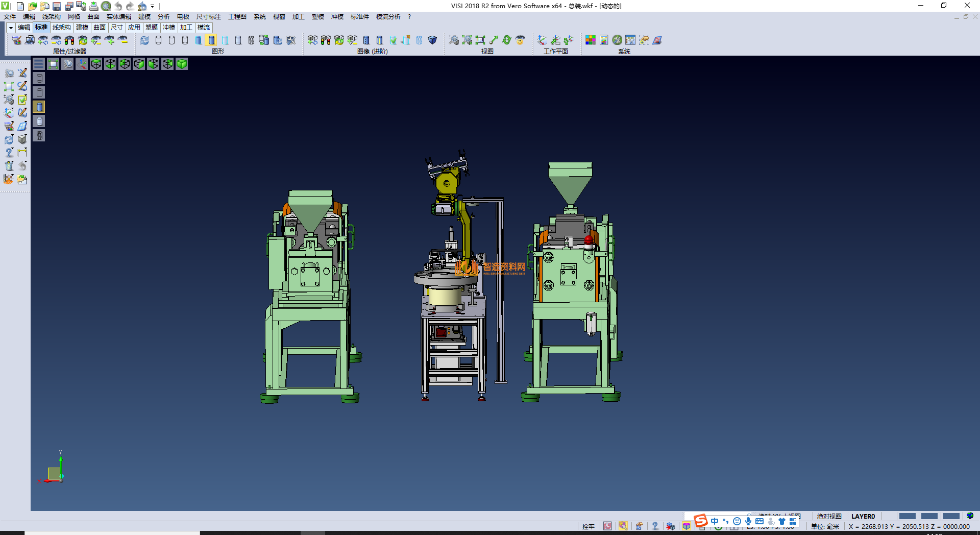980x535 pixels.
Task: Toggle the highlighted shaded cylinder display mode
Action: point(211,40)
